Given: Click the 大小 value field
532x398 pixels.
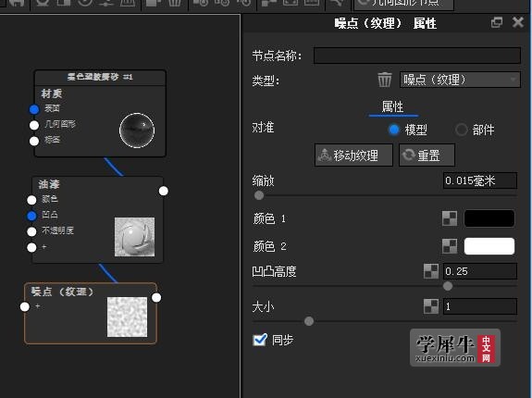Looking at the screenshot, I should click(480, 306).
